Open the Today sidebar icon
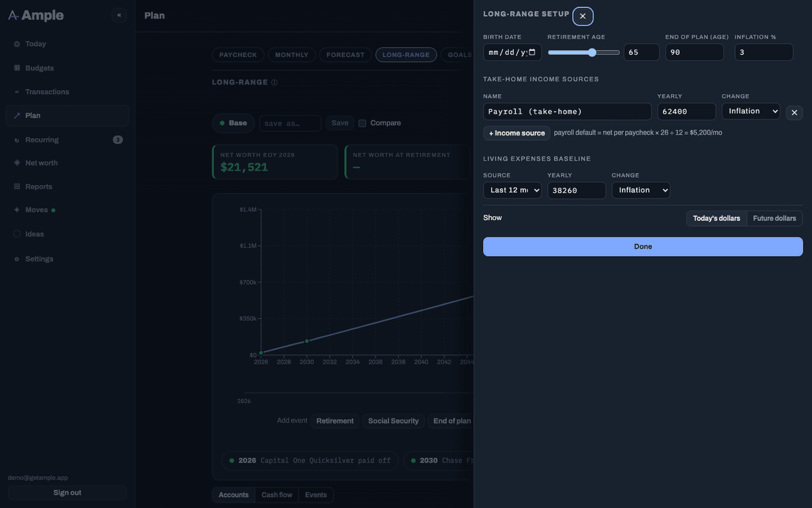The image size is (812, 508). coord(17,44)
